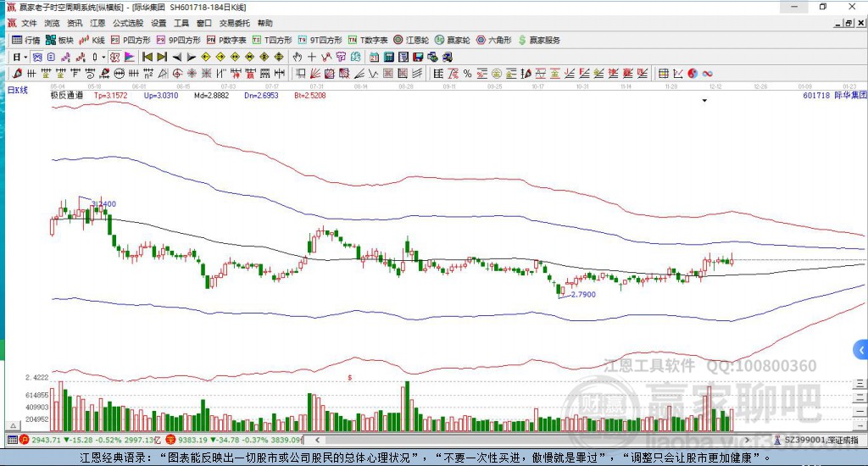This screenshot has height=466, width=868.
Task: Switch to the K线 chart view
Action: tap(92, 40)
